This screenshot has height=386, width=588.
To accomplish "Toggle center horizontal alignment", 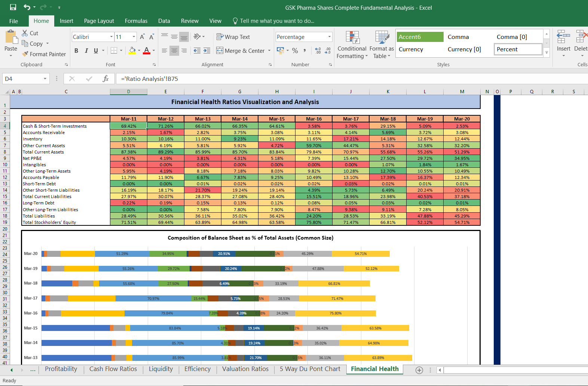I will pos(174,51).
